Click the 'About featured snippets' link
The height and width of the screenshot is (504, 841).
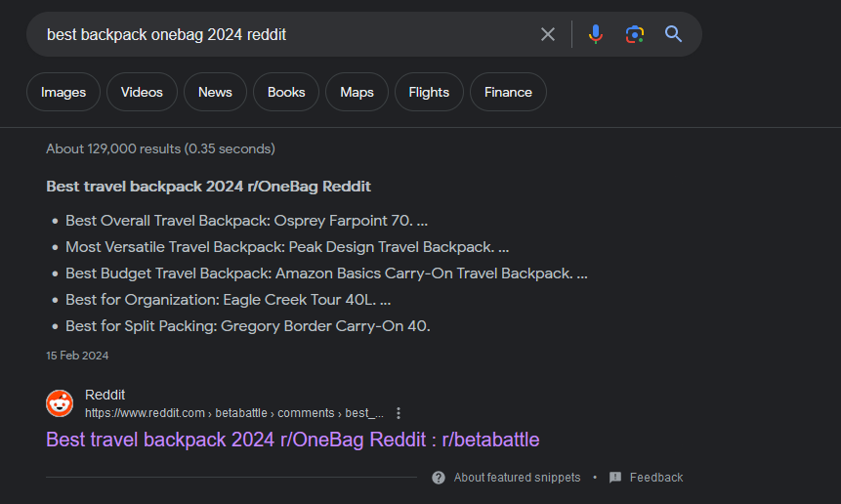tap(517, 478)
